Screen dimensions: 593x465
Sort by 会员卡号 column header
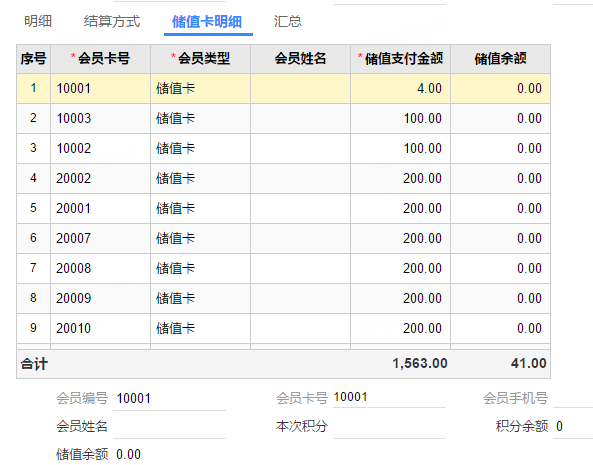[x=101, y=59]
